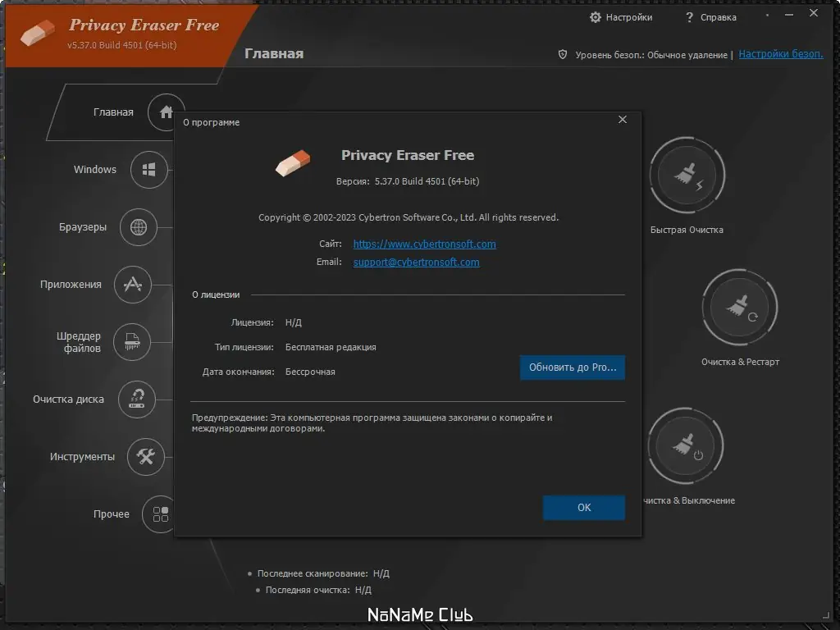Click the Copyright Cybertron Software text
This screenshot has height=630, width=840.
(409, 217)
